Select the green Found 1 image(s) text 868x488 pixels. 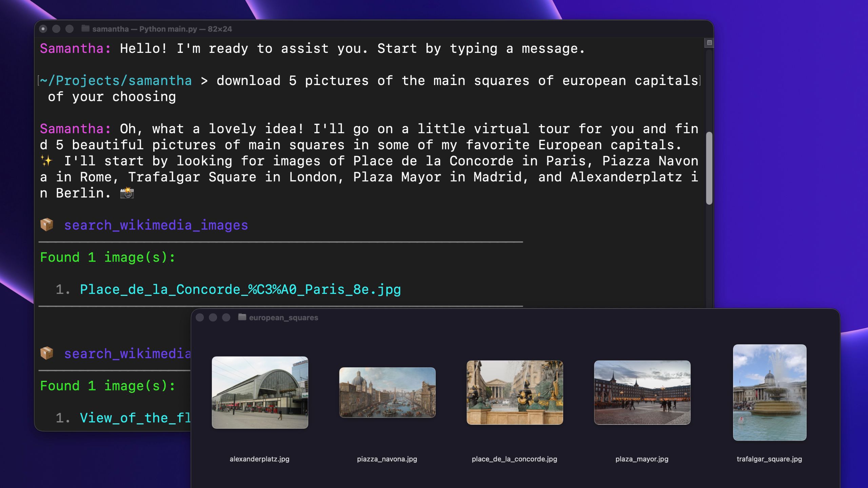coord(107,257)
